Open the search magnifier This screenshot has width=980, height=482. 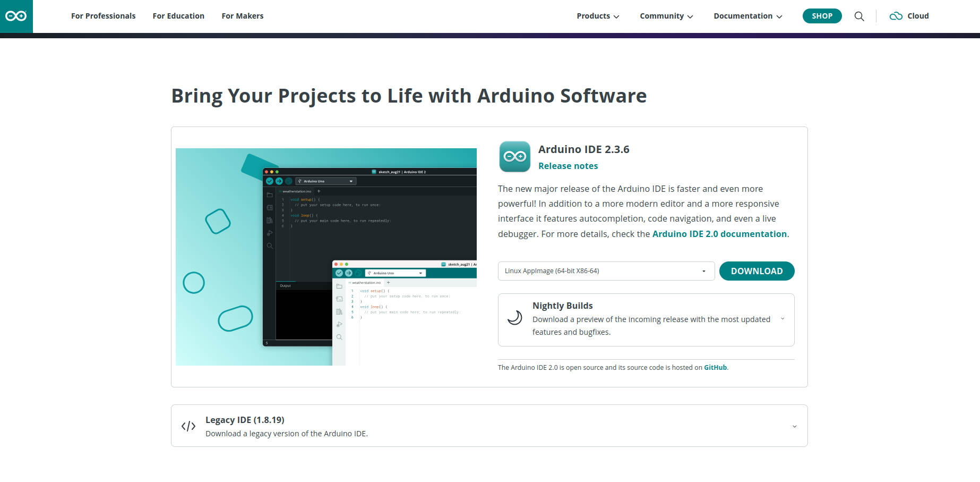(x=859, y=16)
